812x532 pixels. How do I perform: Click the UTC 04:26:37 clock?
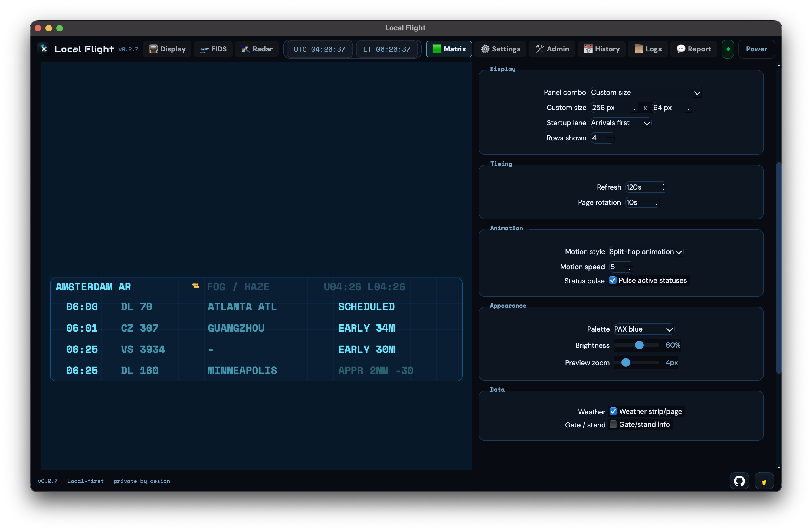[319, 49]
